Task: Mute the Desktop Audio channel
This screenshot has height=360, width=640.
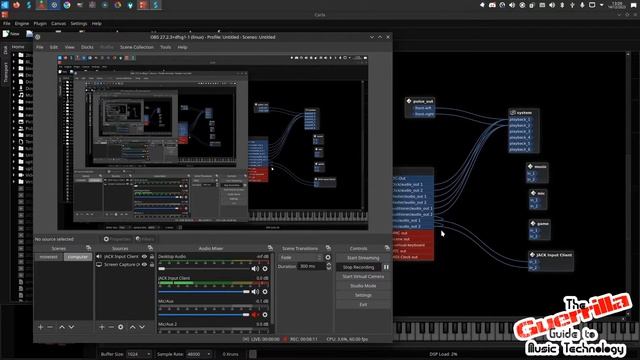Action: click(255, 269)
